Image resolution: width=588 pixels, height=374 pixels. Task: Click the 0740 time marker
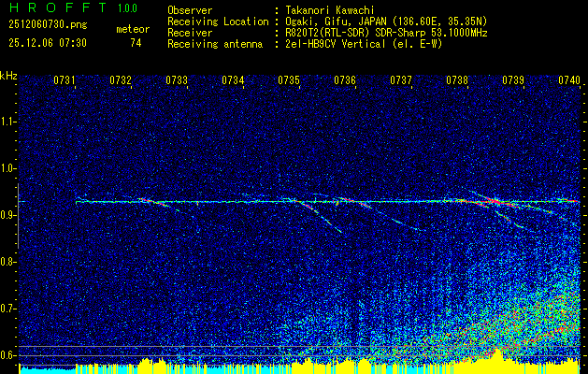[569, 79]
